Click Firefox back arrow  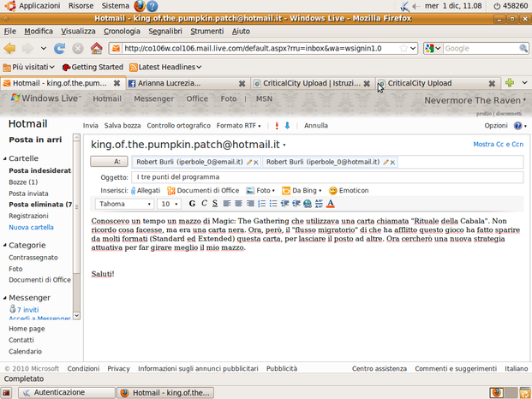[x=9, y=49]
